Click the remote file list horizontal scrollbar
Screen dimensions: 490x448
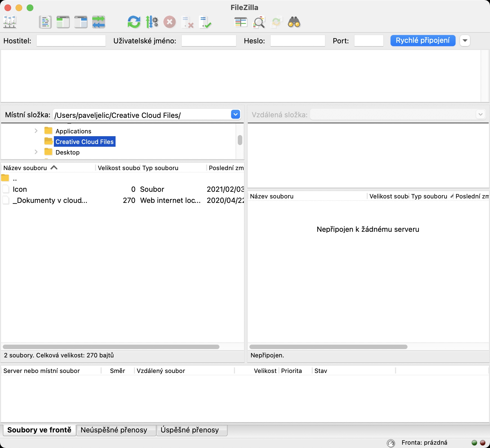(328, 347)
